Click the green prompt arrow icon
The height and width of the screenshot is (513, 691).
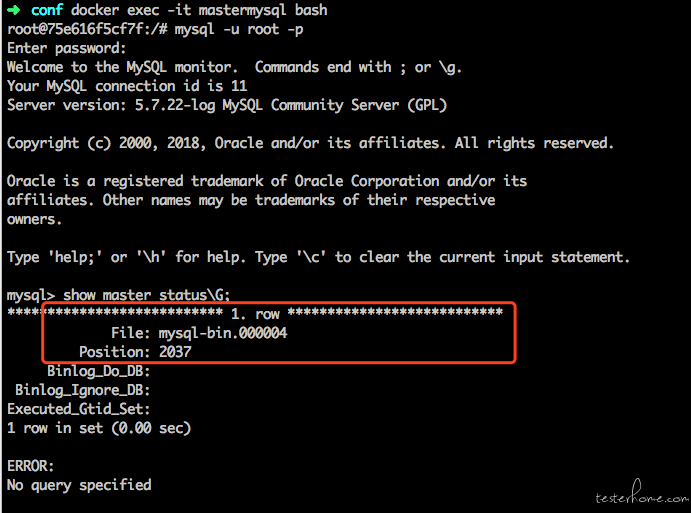click(14, 10)
